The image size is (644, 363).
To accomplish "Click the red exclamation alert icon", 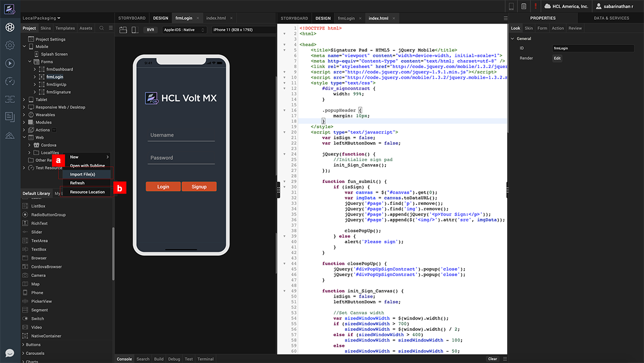I will (535, 6).
